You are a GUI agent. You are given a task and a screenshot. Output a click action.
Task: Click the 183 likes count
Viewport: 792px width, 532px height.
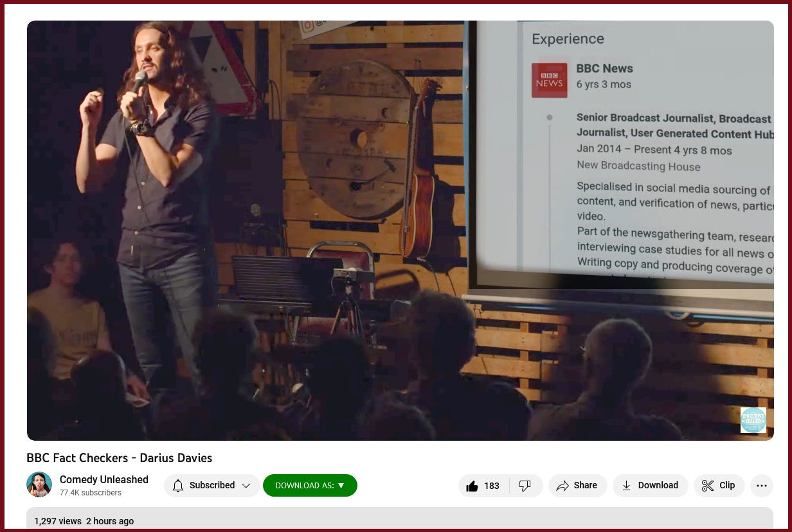[x=492, y=486]
